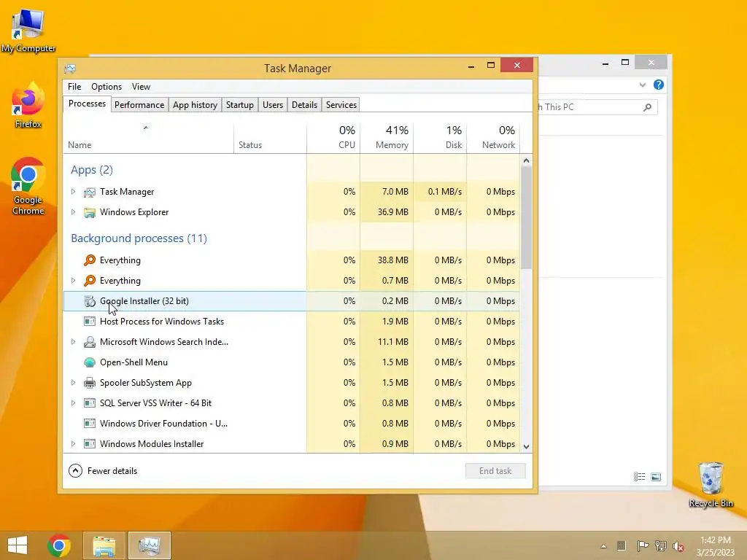Image resolution: width=747 pixels, height=560 pixels.
Task: Click the Task Manager process row icon
Action: pyautogui.click(x=90, y=192)
